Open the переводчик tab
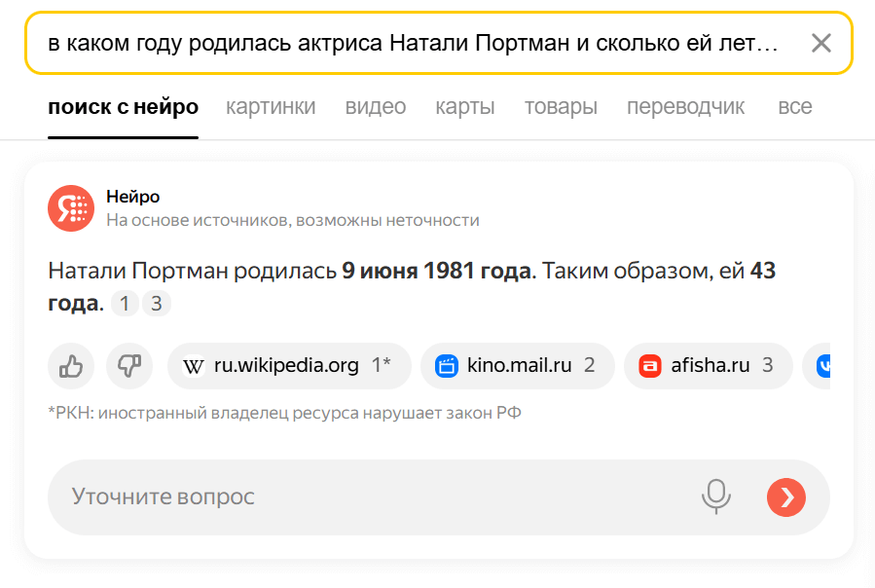This screenshot has width=875, height=588. [x=685, y=107]
